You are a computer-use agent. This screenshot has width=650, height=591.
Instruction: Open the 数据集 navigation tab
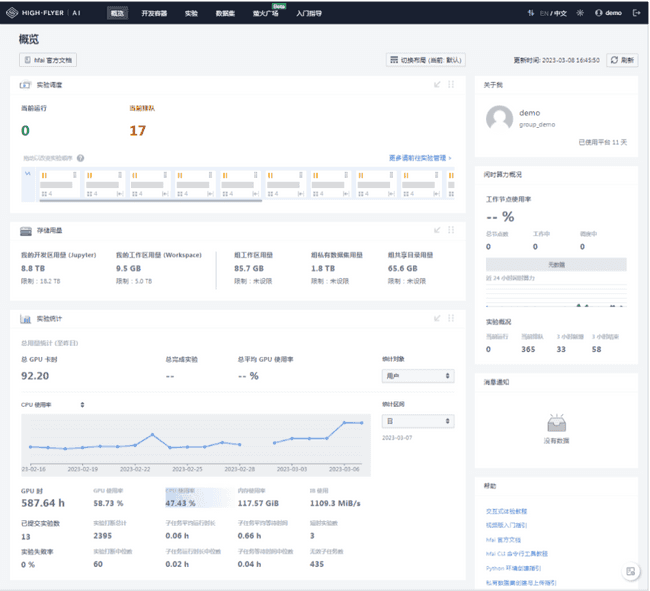(226, 13)
